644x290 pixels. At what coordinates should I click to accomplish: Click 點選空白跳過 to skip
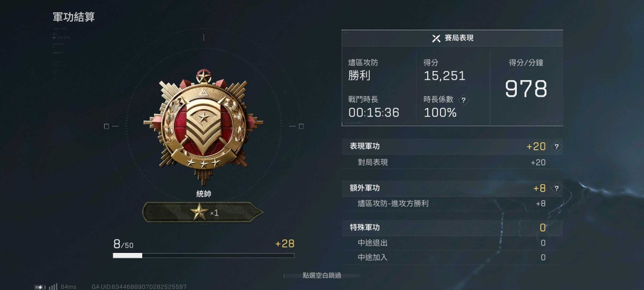coord(322,275)
